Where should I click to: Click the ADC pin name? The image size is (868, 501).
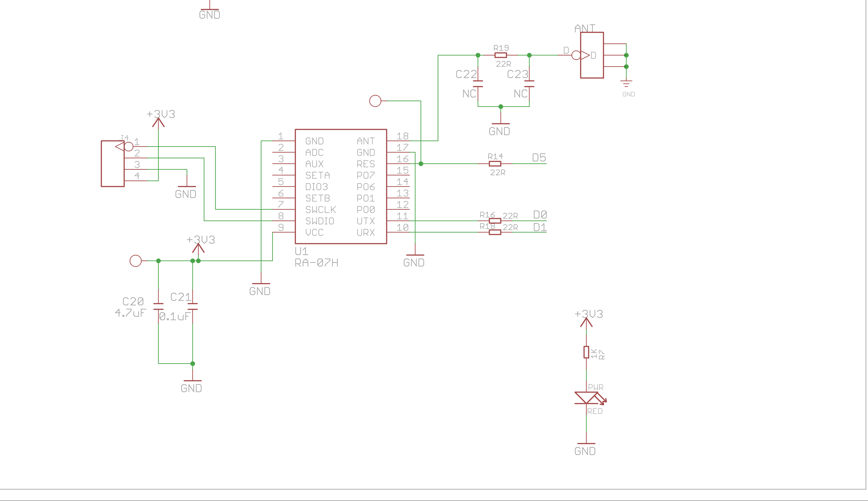pos(315,152)
